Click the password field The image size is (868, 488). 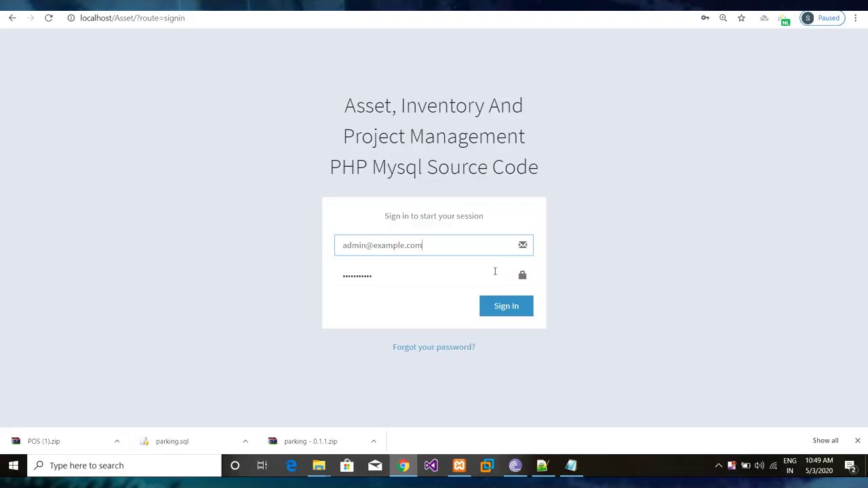pyautogui.click(x=434, y=275)
